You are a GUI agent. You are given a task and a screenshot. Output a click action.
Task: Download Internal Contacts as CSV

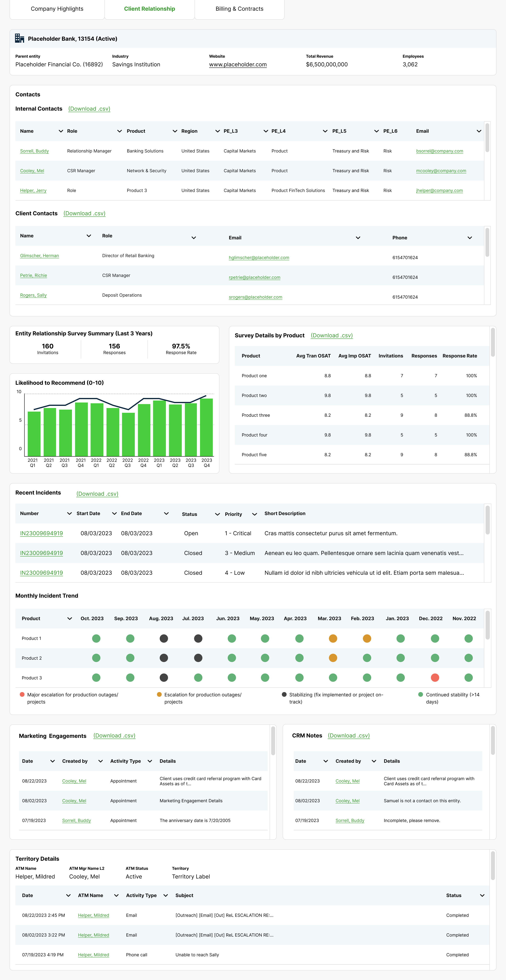(89, 109)
